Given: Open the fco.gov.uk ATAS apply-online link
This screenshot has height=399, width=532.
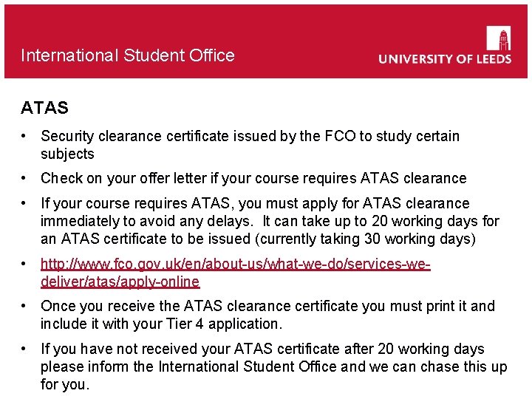Looking at the screenshot, I should [x=235, y=264].
